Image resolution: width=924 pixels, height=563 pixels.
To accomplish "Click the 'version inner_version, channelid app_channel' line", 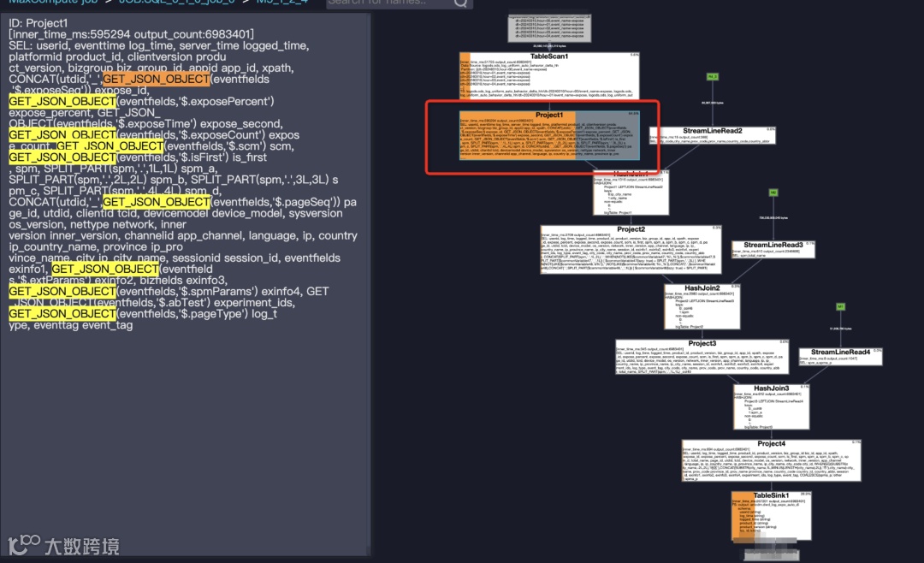I will (183, 236).
